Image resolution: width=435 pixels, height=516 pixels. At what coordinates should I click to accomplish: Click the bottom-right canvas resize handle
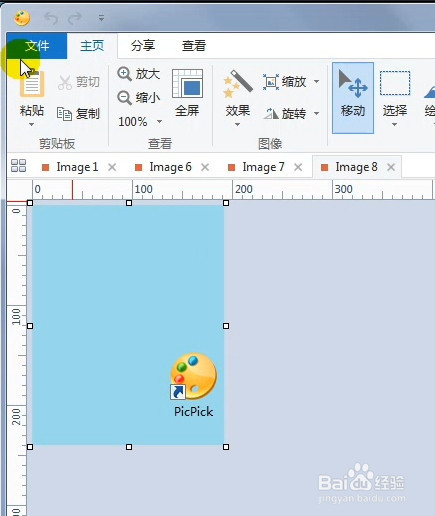click(x=226, y=447)
